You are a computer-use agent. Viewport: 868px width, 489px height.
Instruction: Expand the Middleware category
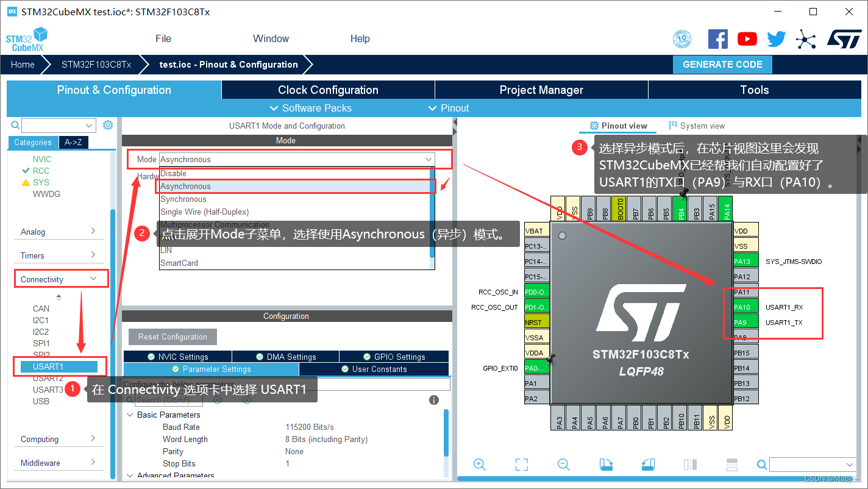pos(59,463)
